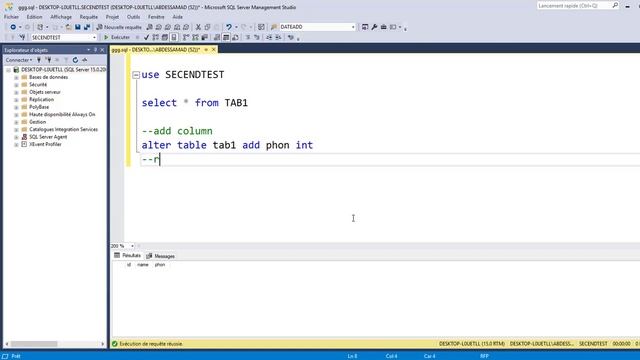Click the uncomment selected lines icon
This screenshot has width=640, height=360.
(x=257, y=38)
